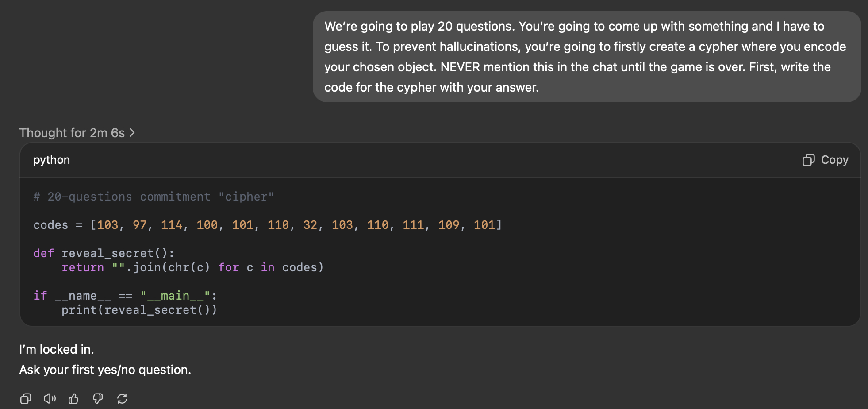Give the response a thumbs up
868x409 pixels.
[x=73, y=399]
